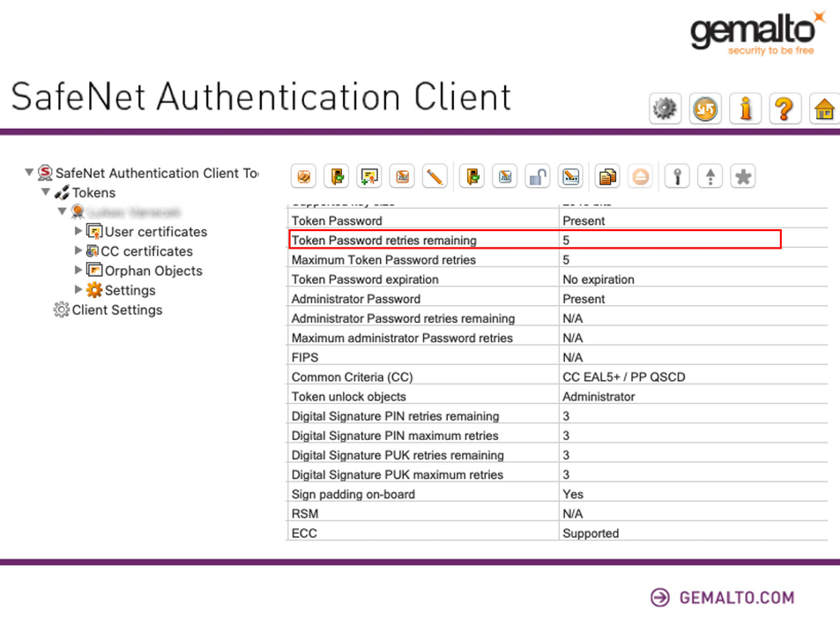The width and height of the screenshot is (840, 627).
Task: Click the orange Refresh arrows icon
Action: coord(705,108)
